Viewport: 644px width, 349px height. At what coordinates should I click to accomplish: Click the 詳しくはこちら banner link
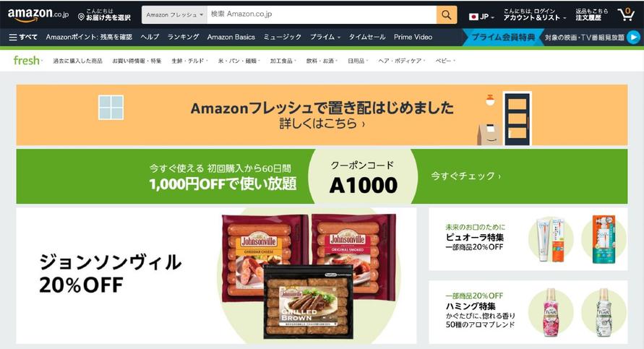(x=322, y=124)
